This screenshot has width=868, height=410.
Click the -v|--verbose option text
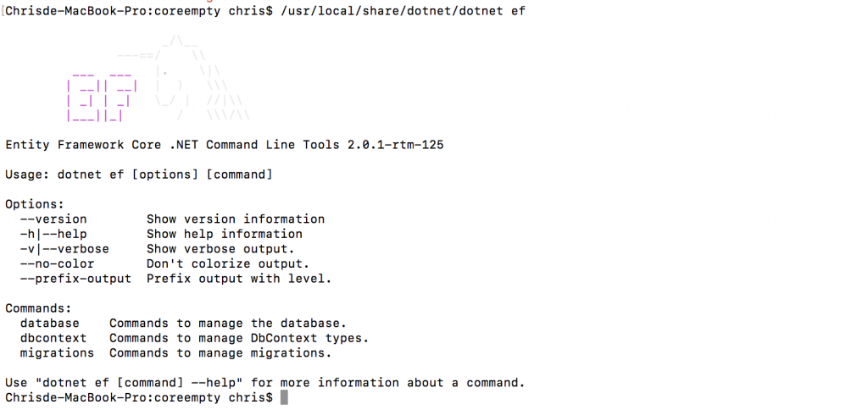(64, 249)
